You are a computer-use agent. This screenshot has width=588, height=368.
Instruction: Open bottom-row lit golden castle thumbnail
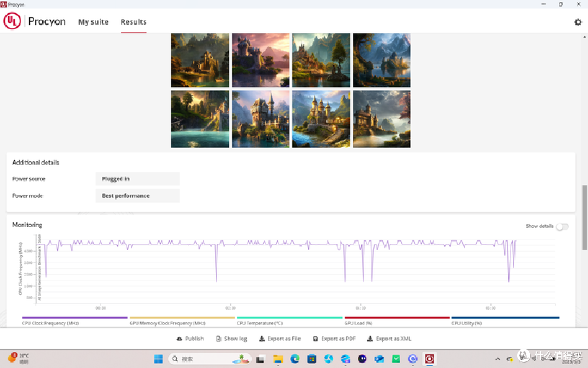click(x=321, y=119)
